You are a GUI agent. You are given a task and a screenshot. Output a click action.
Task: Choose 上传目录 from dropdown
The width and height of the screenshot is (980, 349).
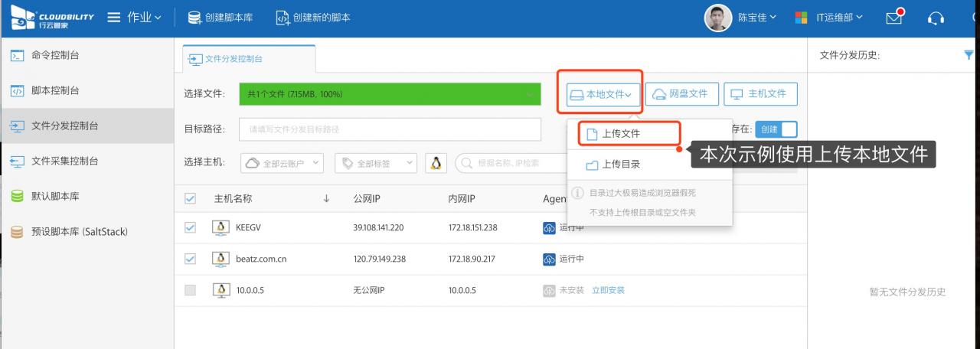649,164
